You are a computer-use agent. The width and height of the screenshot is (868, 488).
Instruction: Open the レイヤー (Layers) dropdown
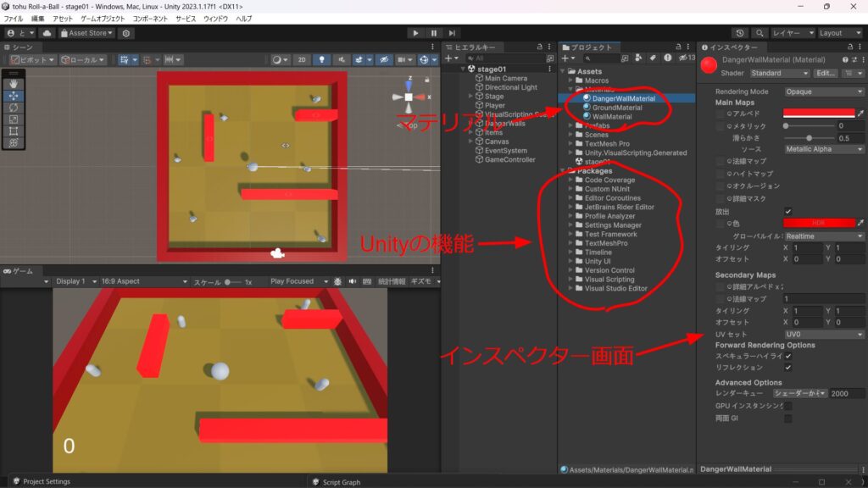[x=793, y=33]
